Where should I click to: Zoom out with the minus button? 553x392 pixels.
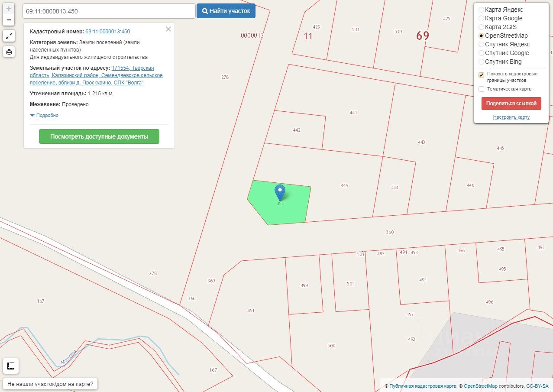pos(9,20)
